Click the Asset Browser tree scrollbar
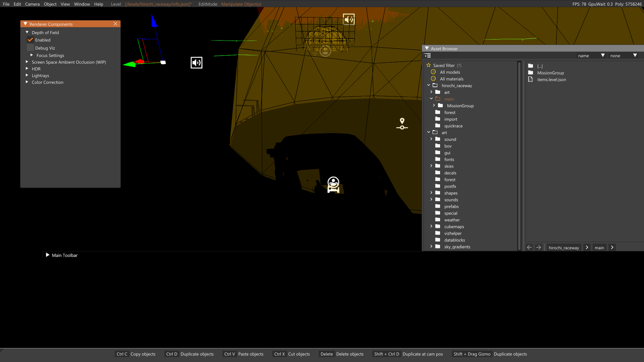Viewport: 644px width, 362px height. (519, 156)
